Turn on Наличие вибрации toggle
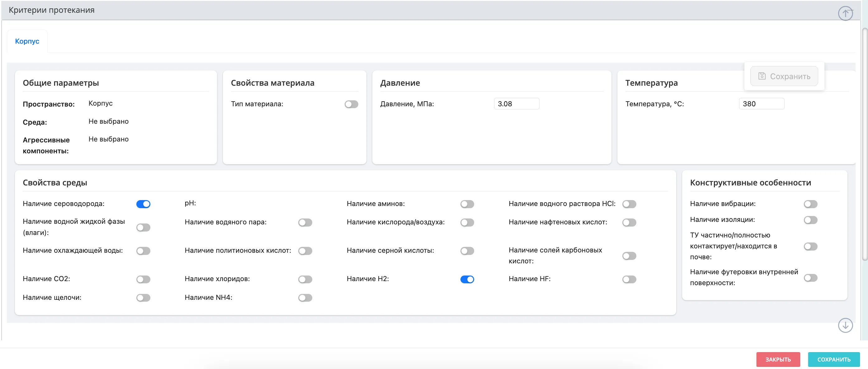868x369 pixels. 810,204
